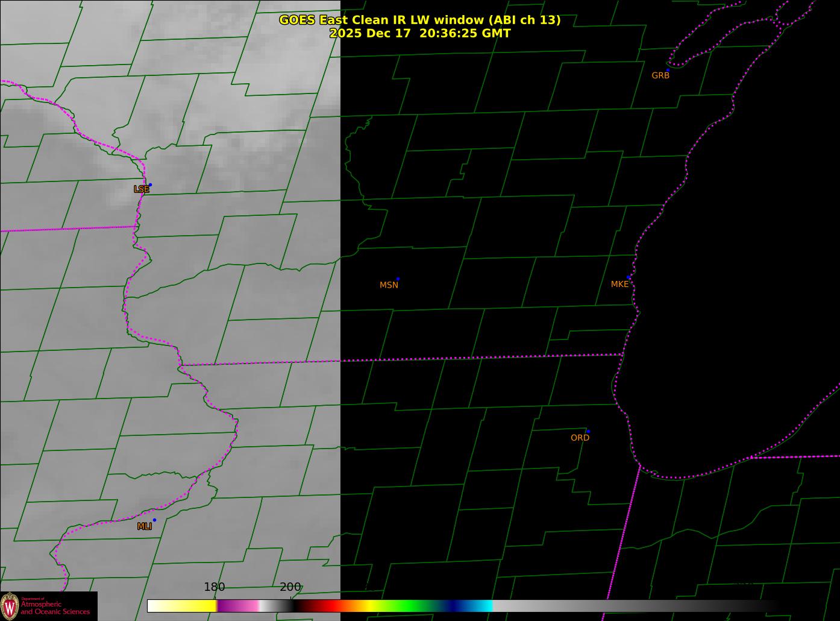
Task: Select the 2025 Dec 17 timestamp text
Action: pos(419,33)
